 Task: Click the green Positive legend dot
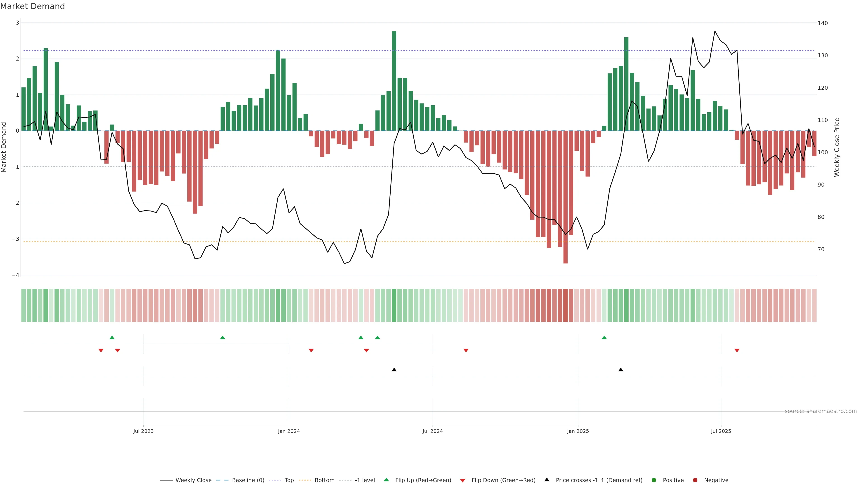click(654, 480)
